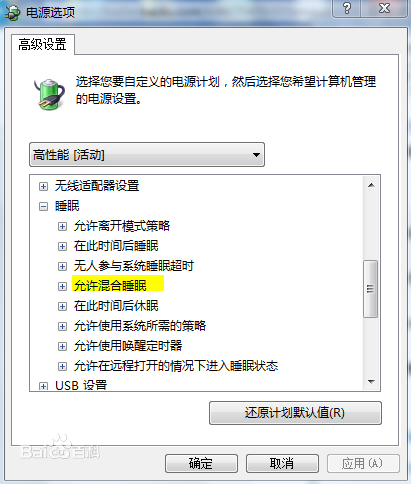The image size is (411, 484).
Task: Click 还原计划默认值(R) button
Action: click(295, 413)
